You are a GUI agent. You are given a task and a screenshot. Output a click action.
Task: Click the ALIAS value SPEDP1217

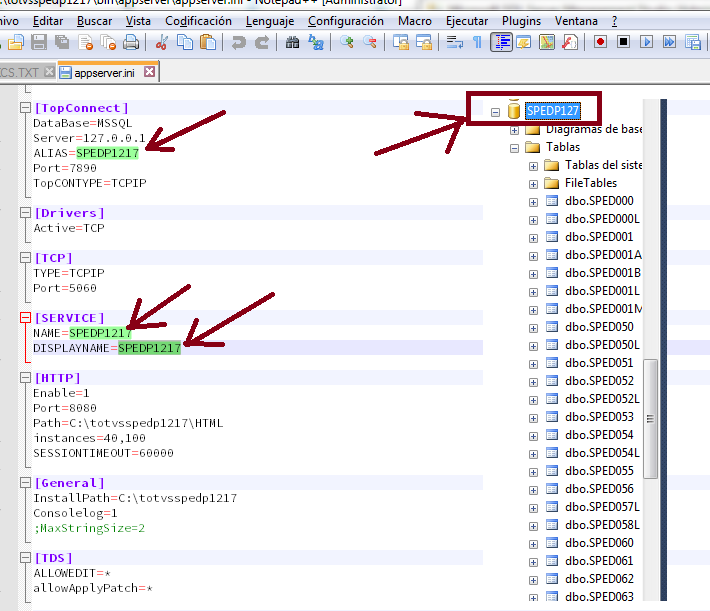pos(107,153)
